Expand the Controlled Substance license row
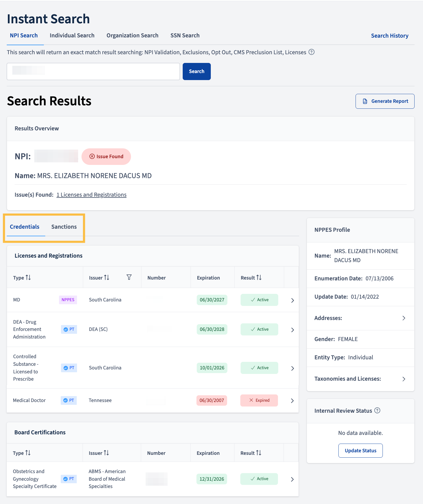423x504 pixels. pyautogui.click(x=292, y=368)
